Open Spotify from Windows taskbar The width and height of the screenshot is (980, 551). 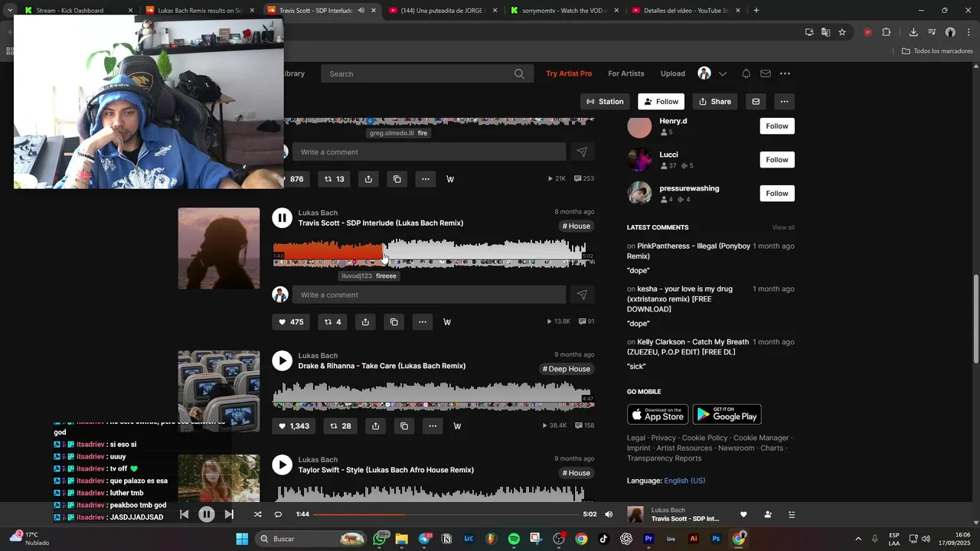tap(514, 539)
